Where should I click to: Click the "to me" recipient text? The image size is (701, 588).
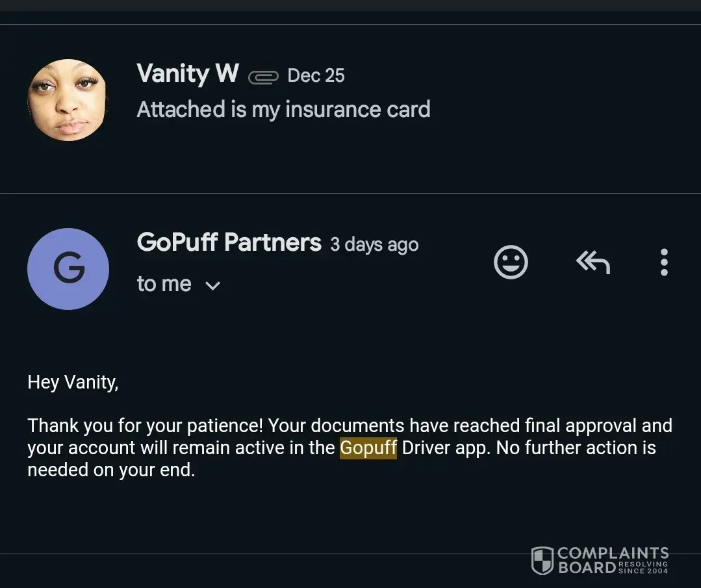(x=164, y=284)
